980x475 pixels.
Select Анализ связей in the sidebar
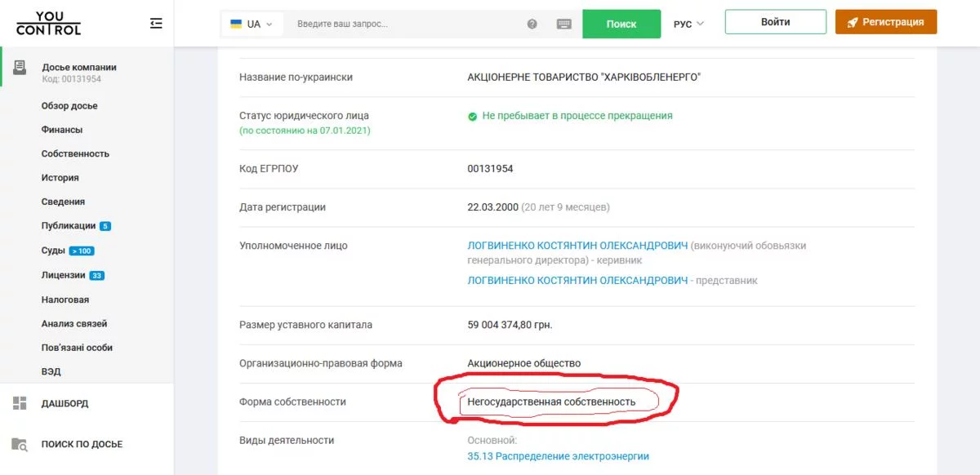point(74,323)
